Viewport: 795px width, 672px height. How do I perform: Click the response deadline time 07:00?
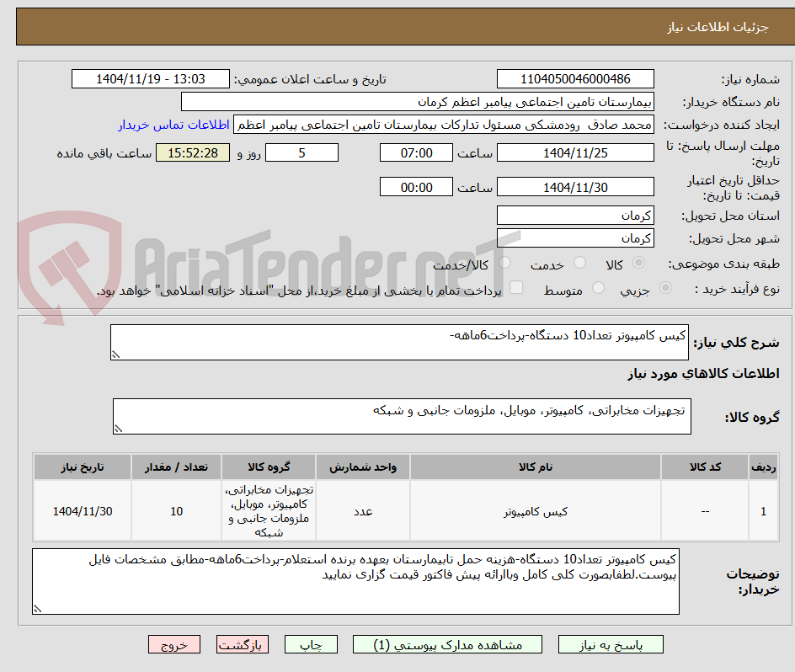click(416, 152)
